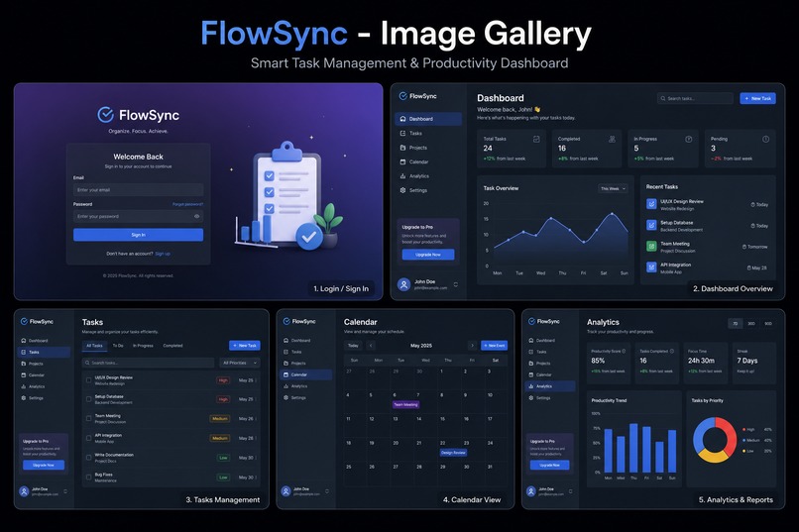Switch analytics range to 30D

tap(751, 323)
